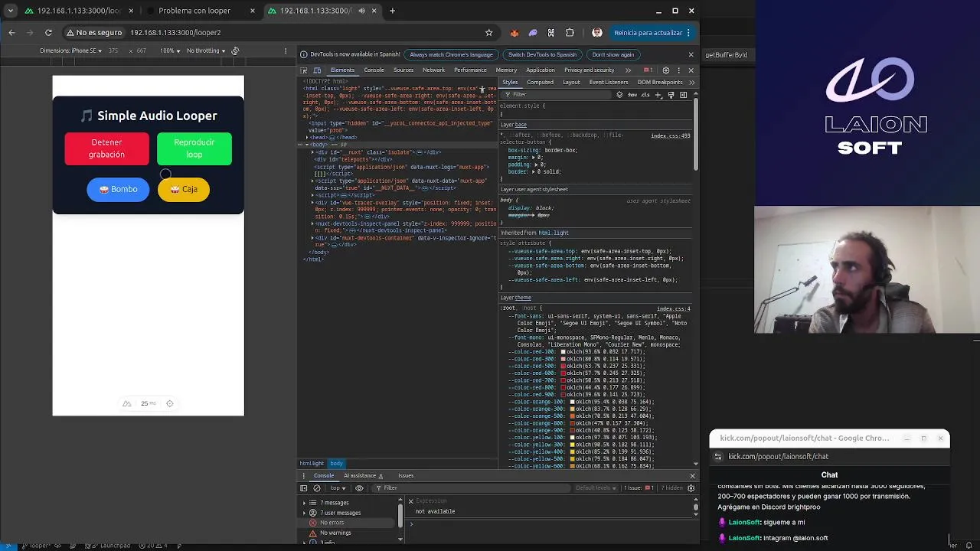Viewport: 980px width, 551px height.
Task: Click Switch DevTools to Spanish button
Action: pos(542,54)
